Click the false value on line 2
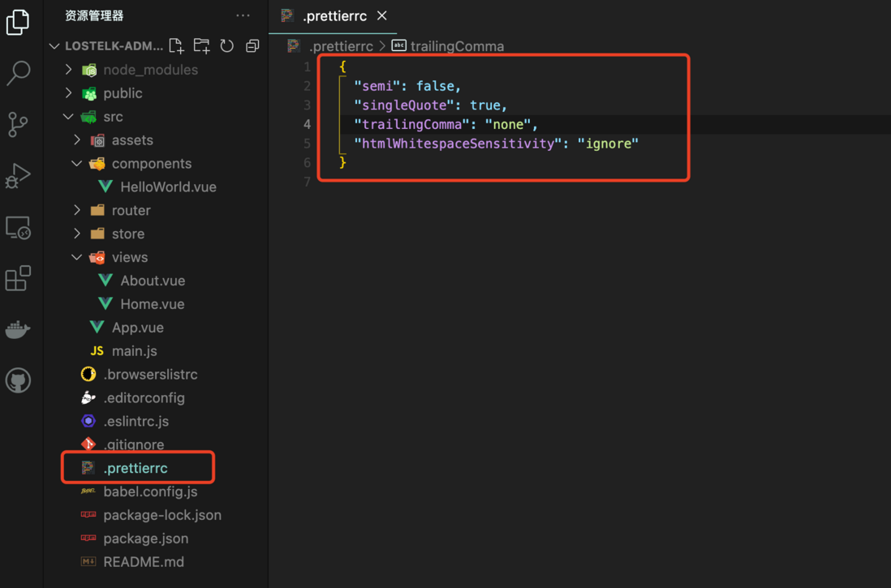 point(435,86)
